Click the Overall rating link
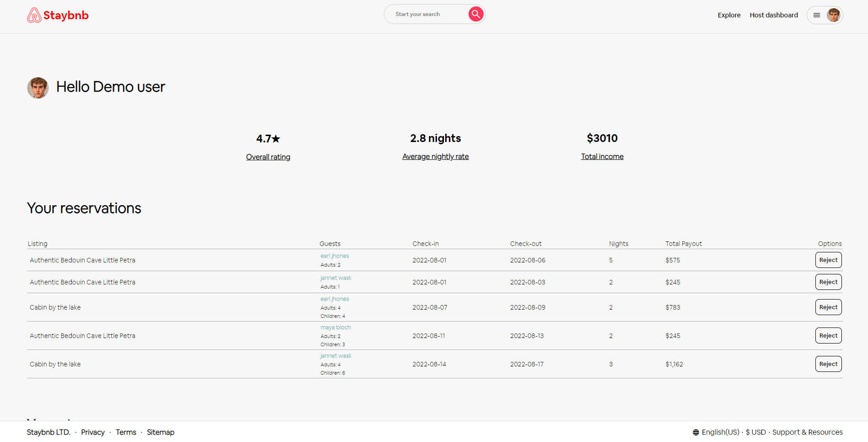868x442 pixels. [x=268, y=157]
